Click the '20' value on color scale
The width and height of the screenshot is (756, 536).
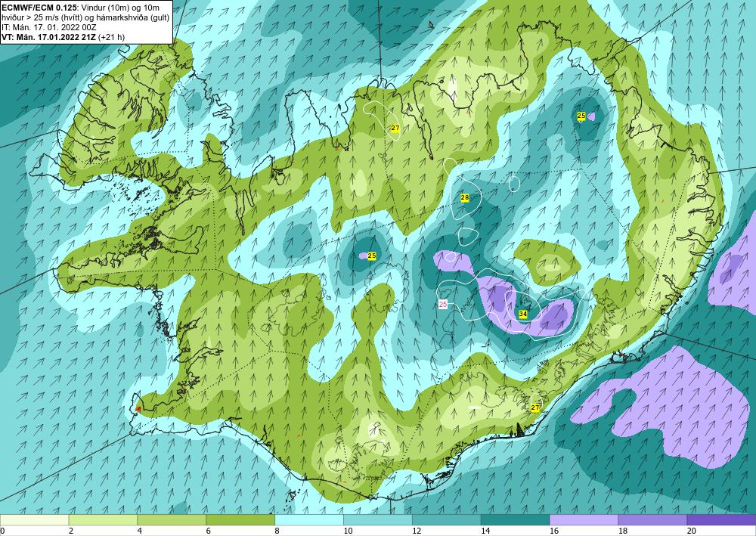692,531
